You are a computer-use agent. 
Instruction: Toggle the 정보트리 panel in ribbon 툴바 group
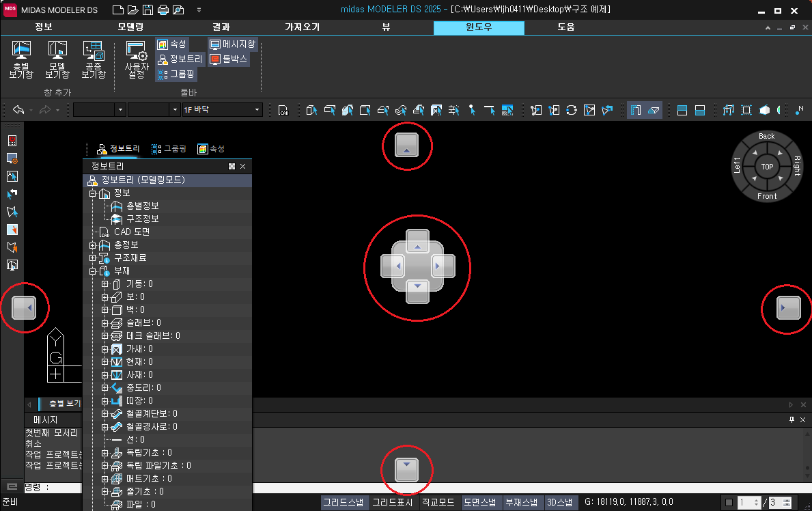point(180,59)
